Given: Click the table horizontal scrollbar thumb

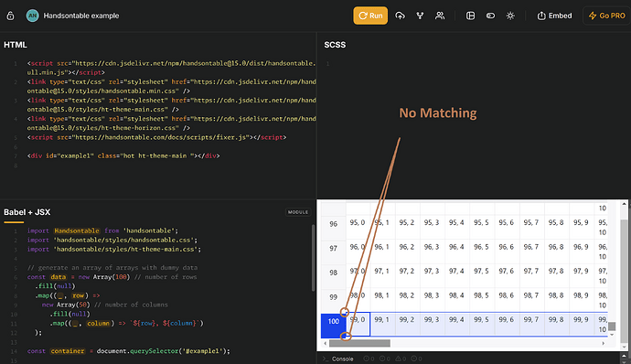Looking at the screenshot, I should click(359, 343).
